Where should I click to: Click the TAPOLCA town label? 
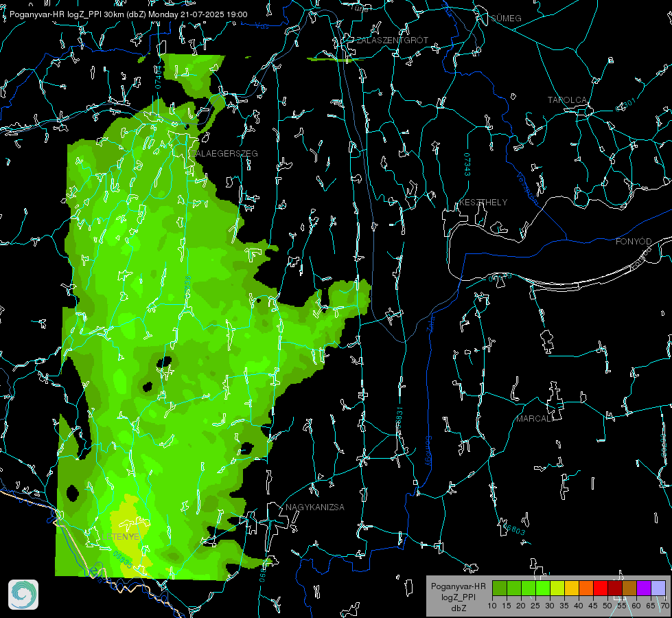(566, 100)
